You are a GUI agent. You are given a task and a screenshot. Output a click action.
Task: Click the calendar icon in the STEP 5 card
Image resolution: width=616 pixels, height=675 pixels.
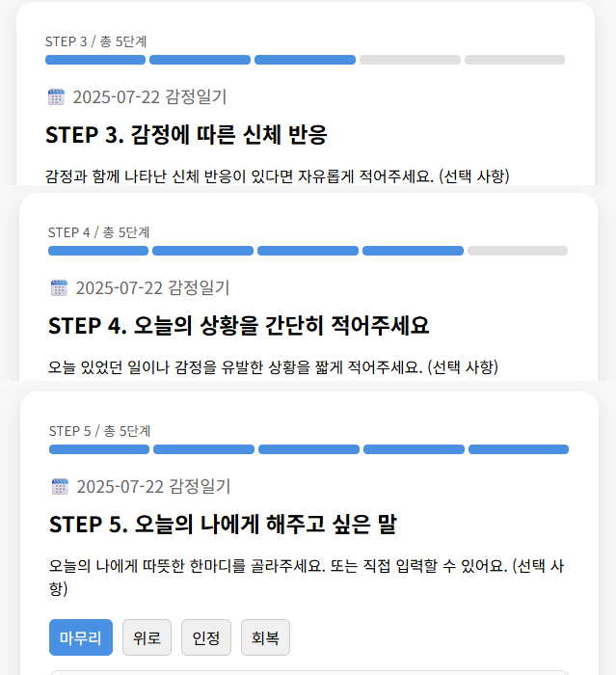[60, 486]
